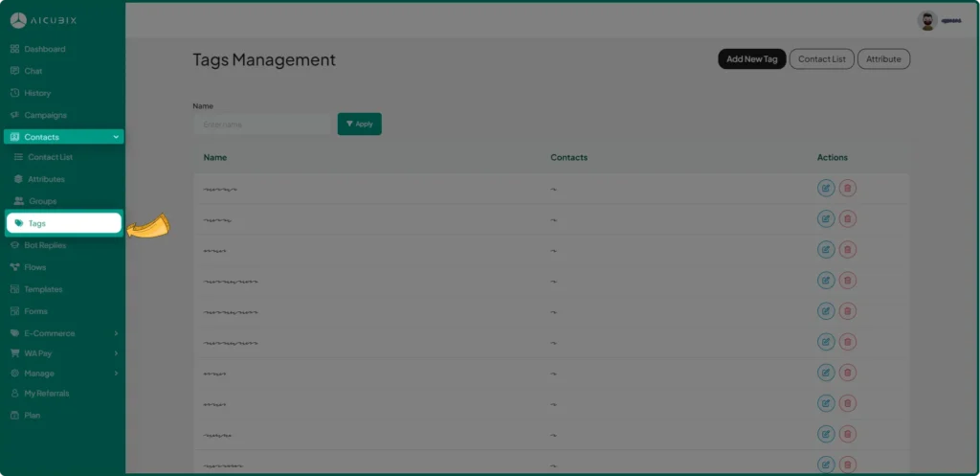The height and width of the screenshot is (476, 980).
Task: Open Dashboard from the sidebar
Action: (44, 49)
